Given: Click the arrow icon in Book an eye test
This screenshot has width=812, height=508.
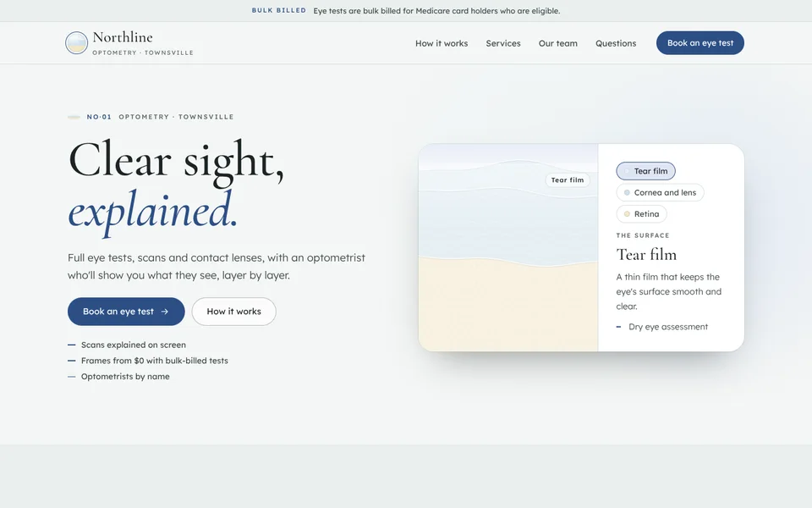Looking at the screenshot, I should [x=165, y=312].
